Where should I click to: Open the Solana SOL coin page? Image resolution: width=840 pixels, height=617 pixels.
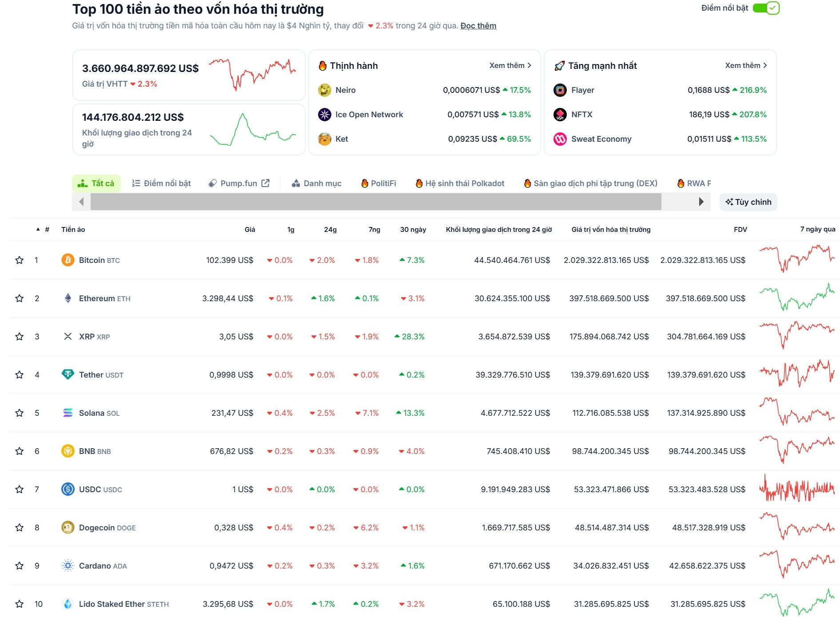[x=99, y=413]
